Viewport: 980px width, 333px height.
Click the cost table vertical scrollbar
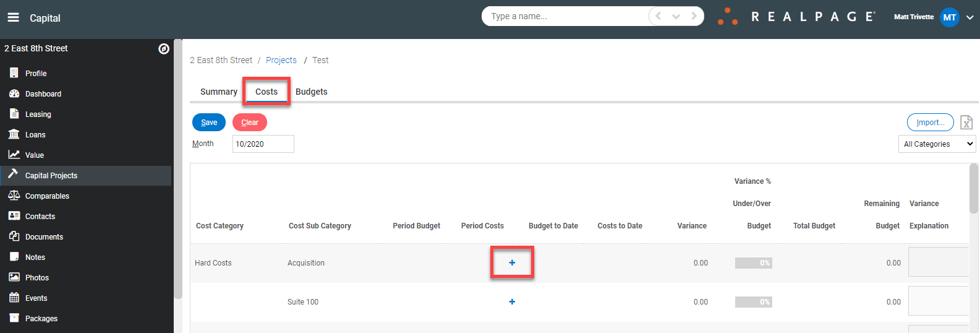[x=974, y=188]
